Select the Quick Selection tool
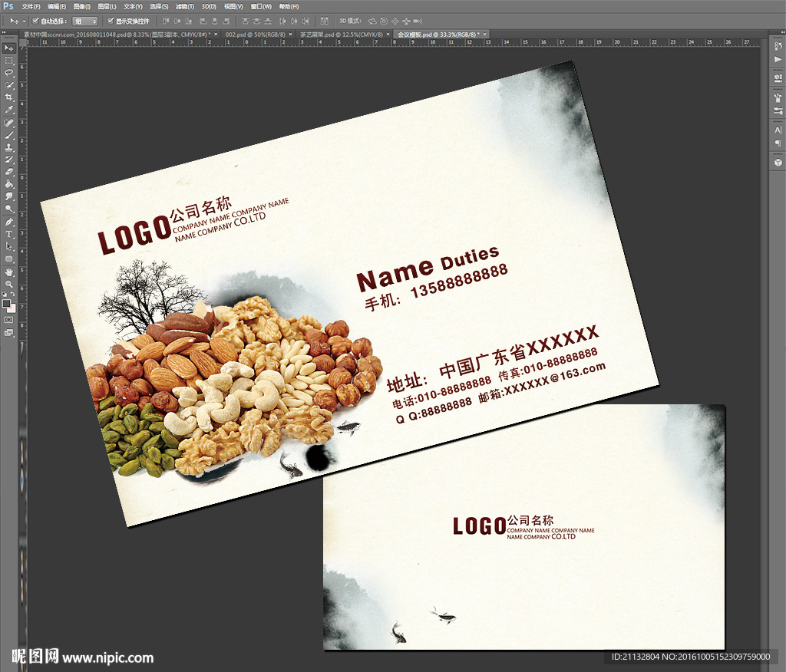 [x=9, y=85]
